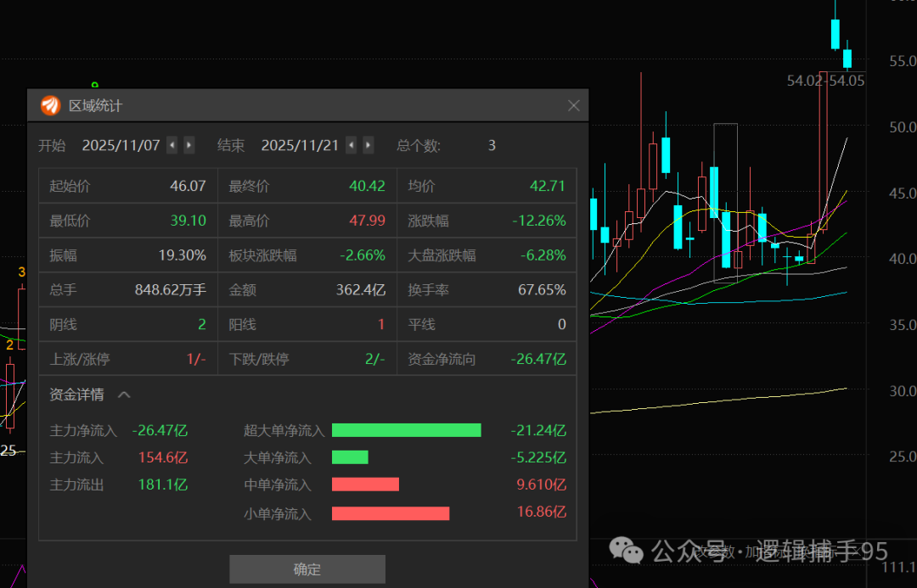Click the 振幅 value 19.30%
Image resolution: width=917 pixels, height=588 pixels.
click(183, 255)
